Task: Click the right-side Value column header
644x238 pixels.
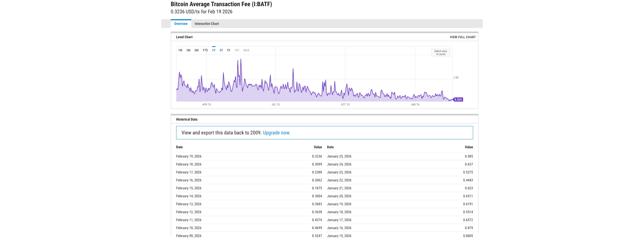Action: tap(469, 147)
